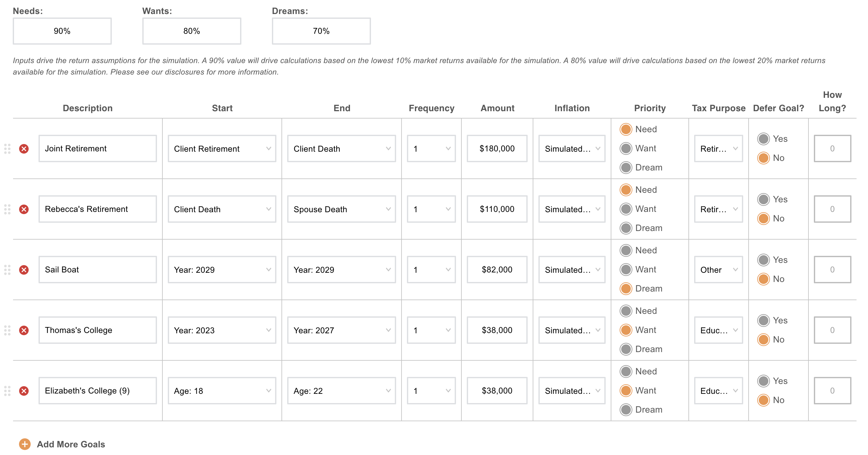This screenshot has width=868, height=455.
Task: Click the orange plus Add Goals icon
Action: [25, 444]
